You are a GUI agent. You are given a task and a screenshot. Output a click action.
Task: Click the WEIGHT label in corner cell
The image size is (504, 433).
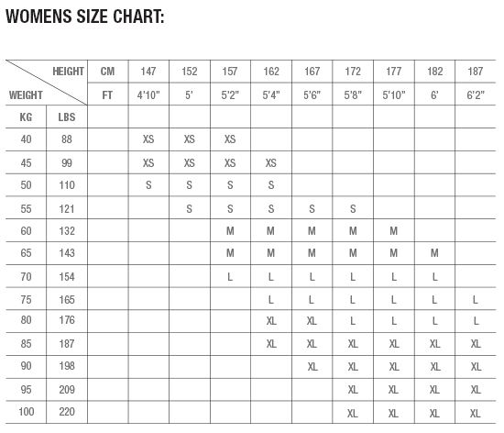pos(26,94)
